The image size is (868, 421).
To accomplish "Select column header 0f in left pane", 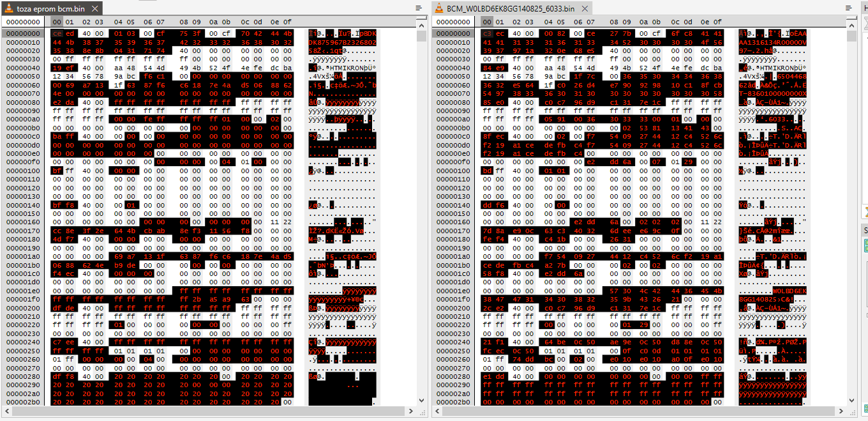I will [x=287, y=22].
